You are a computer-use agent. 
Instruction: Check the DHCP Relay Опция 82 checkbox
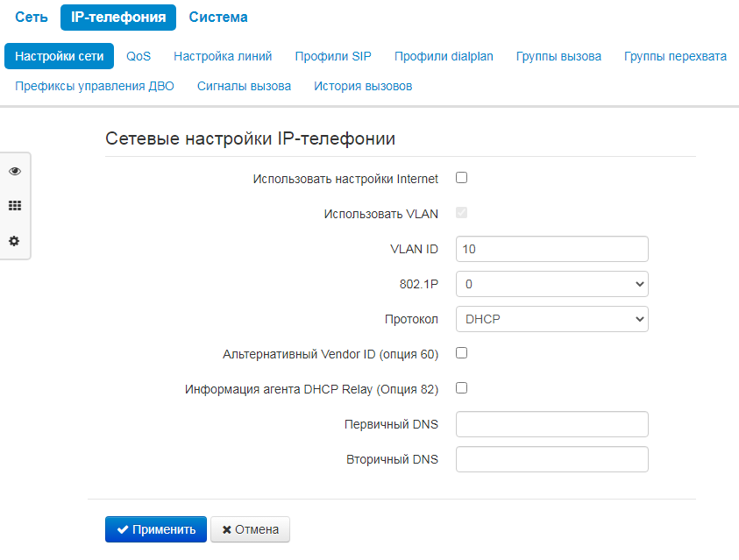(462, 388)
